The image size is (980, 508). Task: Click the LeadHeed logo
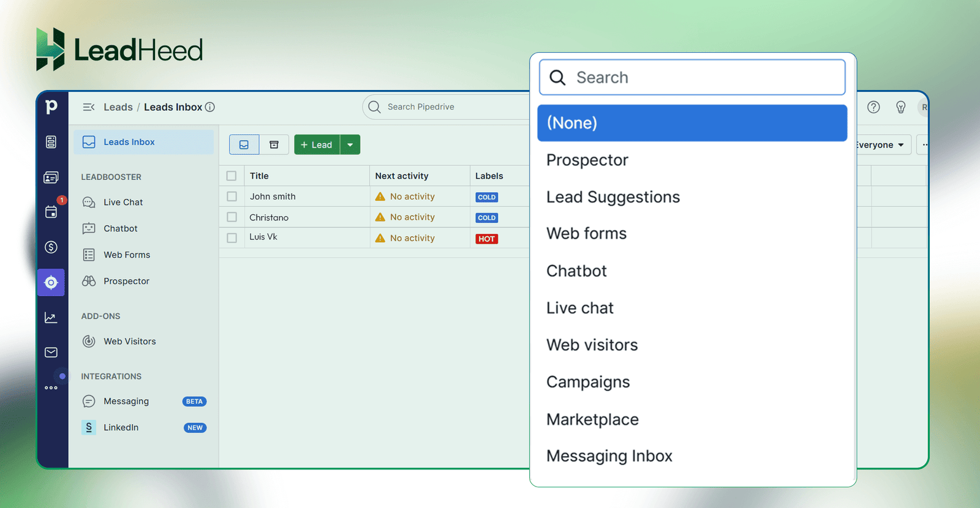point(119,50)
